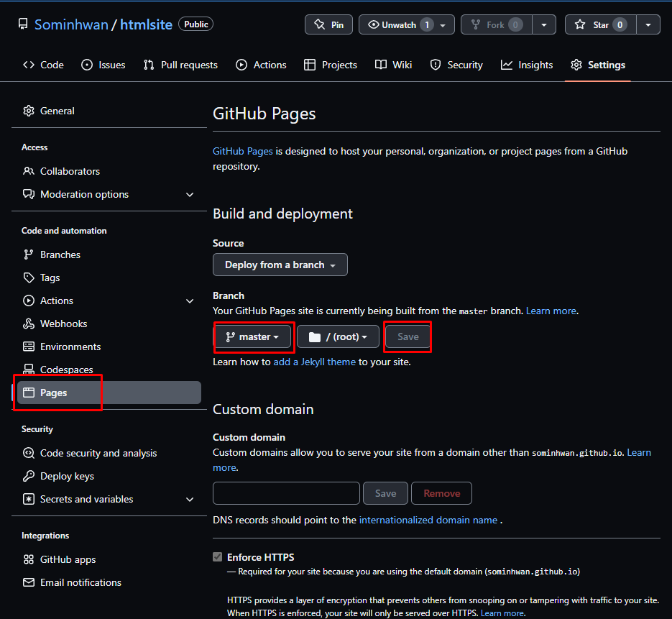Open the / (root) folder dropdown
The height and width of the screenshot is (619, 672).
[x=338, y=337]
